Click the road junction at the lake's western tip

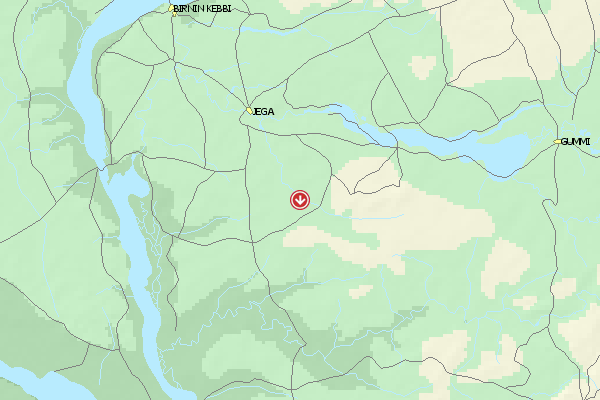pos(397,147)
